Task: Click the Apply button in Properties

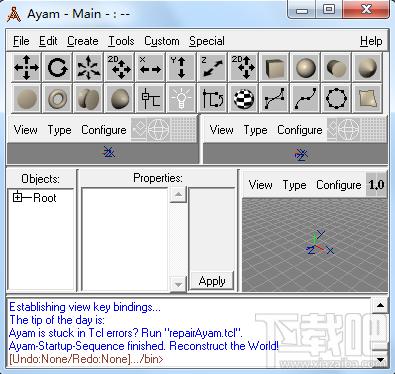Action: pos(212,281)
